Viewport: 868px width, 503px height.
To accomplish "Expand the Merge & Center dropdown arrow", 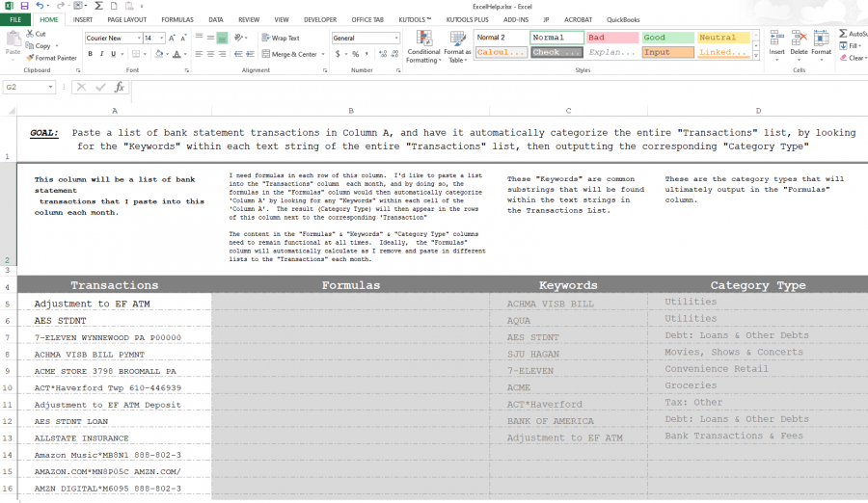I will click(323, 54).
